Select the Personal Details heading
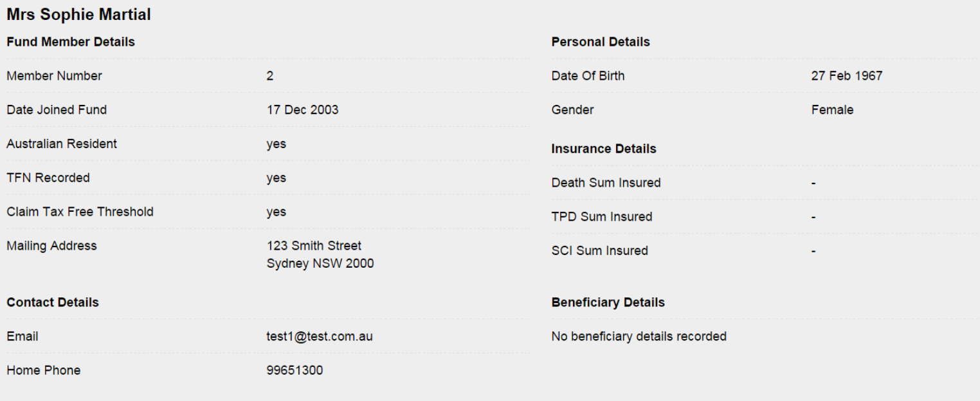 [601, 42]
